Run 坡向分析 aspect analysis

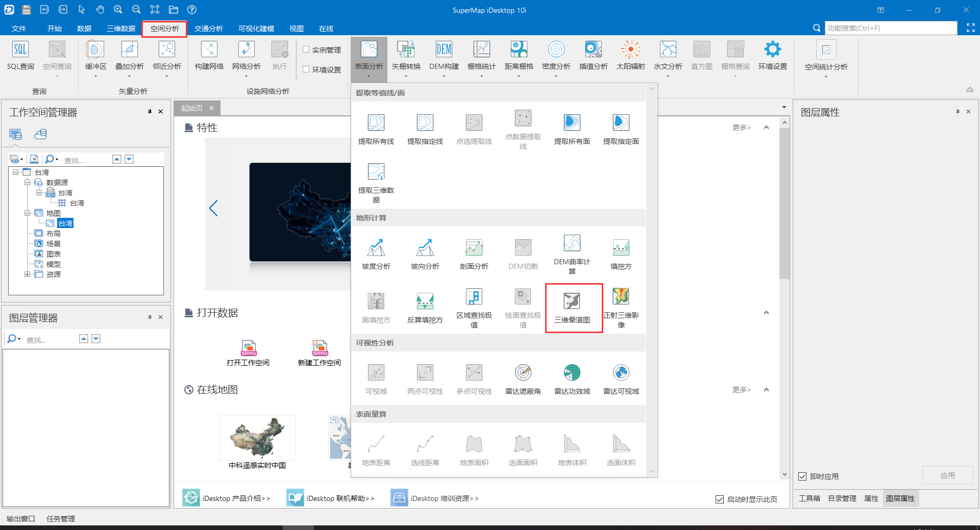click(425, 254)
